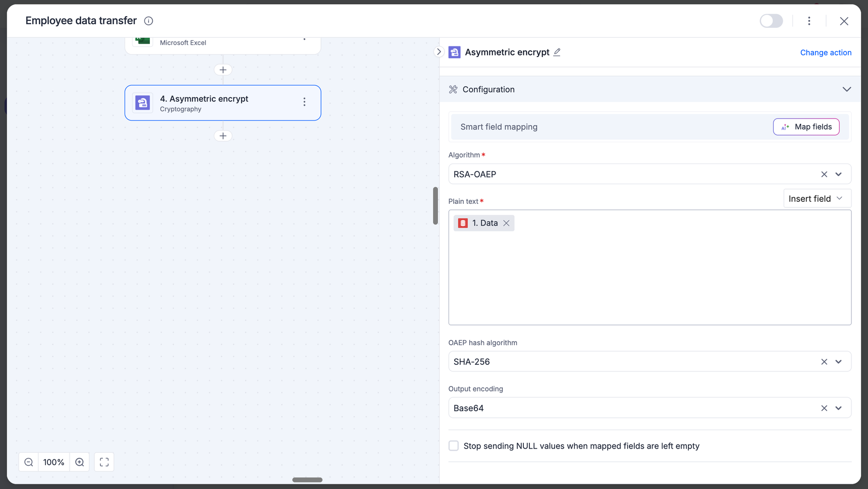Click the info icon beside workflow title
The image size is (868, 489).
point(148,21)
